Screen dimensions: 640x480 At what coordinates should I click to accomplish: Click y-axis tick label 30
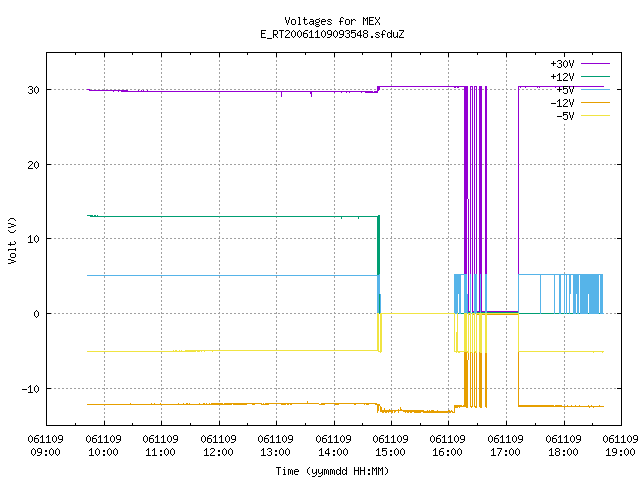point(33,90)
